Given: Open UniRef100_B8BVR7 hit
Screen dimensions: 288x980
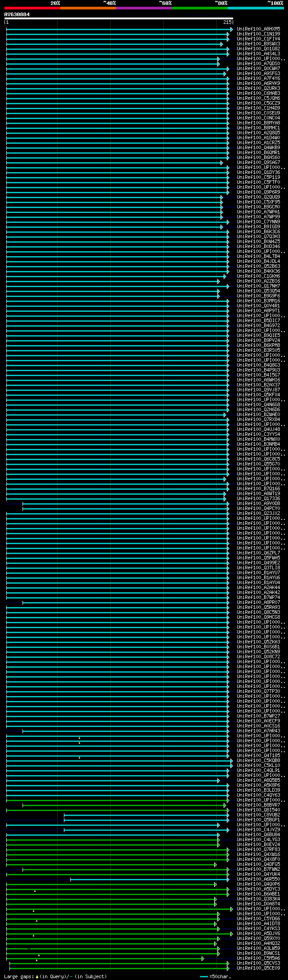Looking at the screenshot, I should tap(258, 805).
